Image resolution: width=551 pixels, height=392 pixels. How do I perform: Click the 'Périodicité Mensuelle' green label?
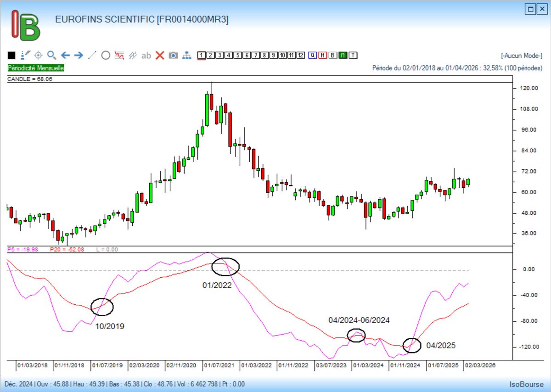point(36,67)
